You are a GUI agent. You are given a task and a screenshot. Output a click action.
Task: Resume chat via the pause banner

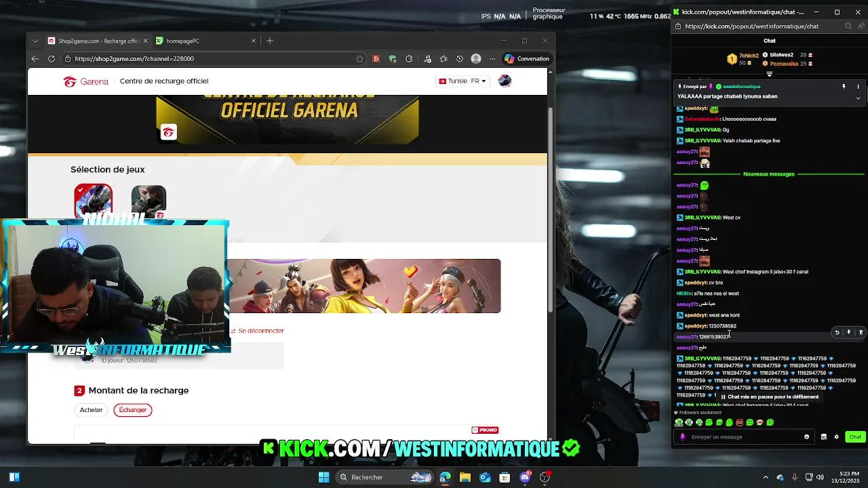point(769,396)
